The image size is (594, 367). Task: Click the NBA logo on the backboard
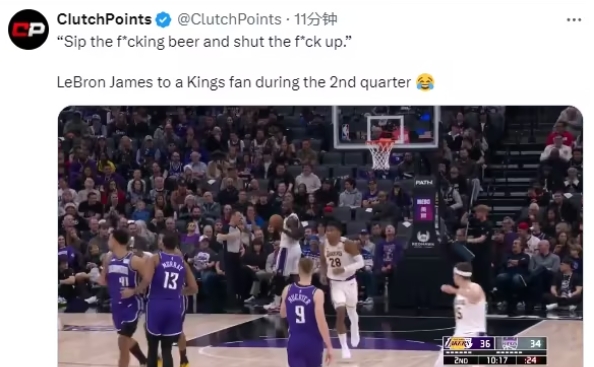coord(345,133)
